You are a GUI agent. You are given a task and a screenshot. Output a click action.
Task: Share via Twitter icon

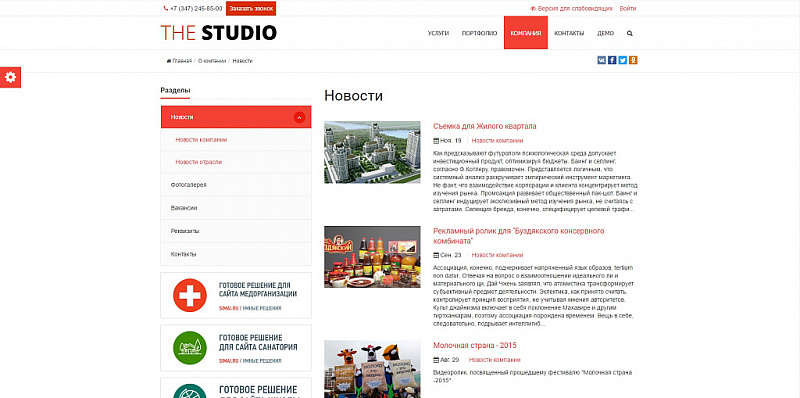point(622,60)
